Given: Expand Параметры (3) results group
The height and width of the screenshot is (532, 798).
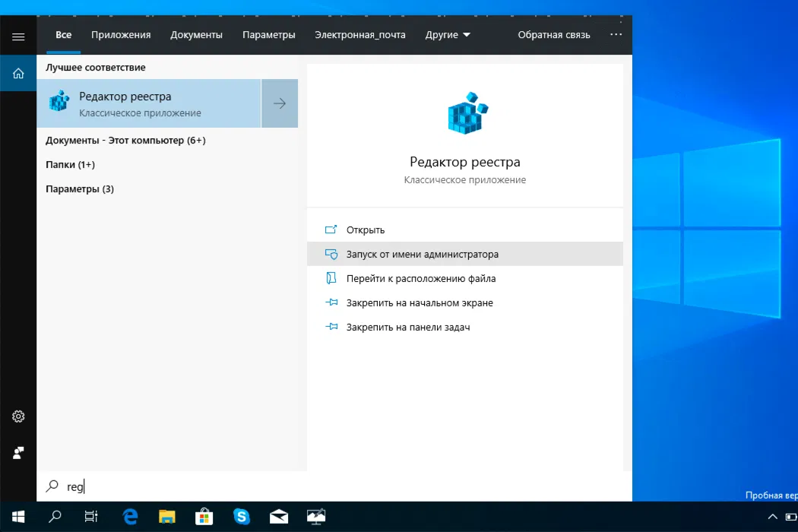Looking at the screenshot, I should pos(80,189).
